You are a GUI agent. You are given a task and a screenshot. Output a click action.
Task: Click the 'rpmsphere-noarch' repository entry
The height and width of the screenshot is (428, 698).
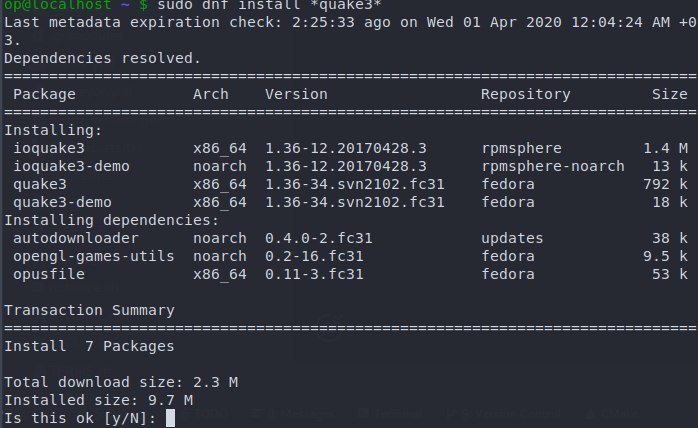553,167
